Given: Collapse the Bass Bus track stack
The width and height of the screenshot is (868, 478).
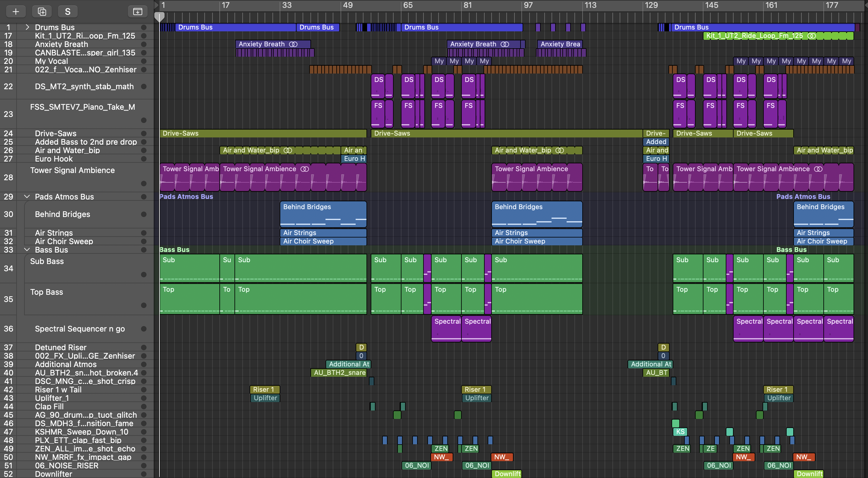Looking at the screenshot, I should [x=27, y=250].
